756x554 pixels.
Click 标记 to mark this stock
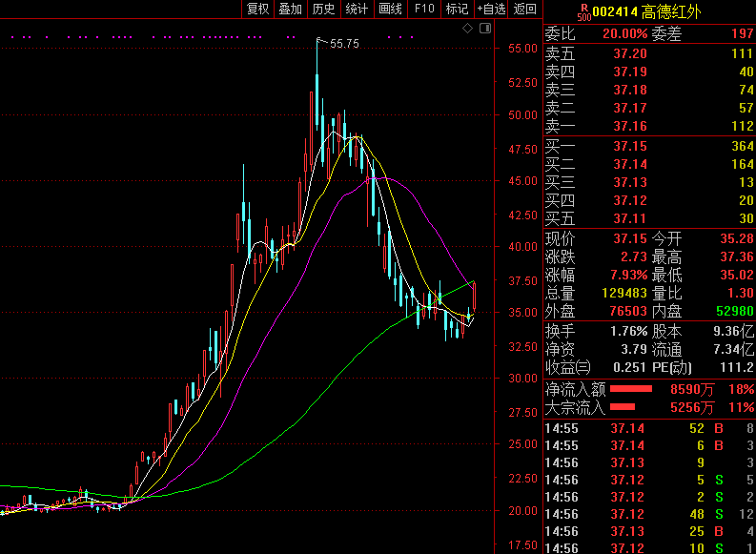click(x=457, y=10)
